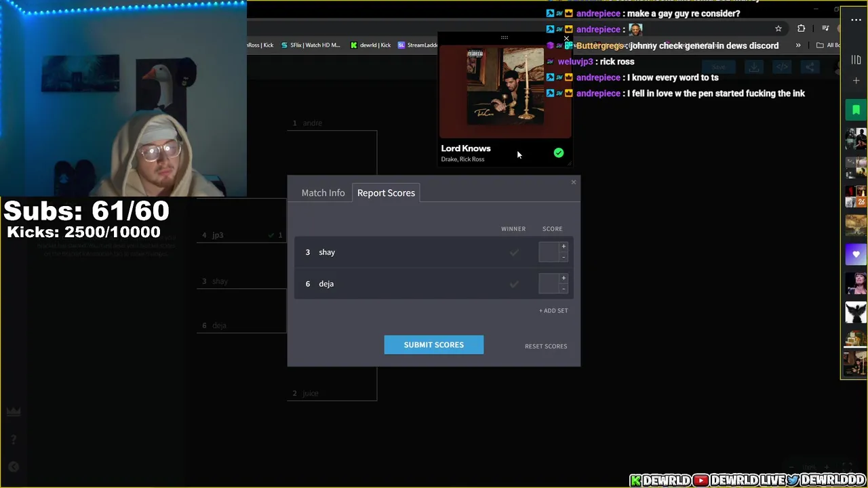Grab the miniplayer drag handle dots
The height and width of the screenshot is (488, 868).
tap(505, 37)
